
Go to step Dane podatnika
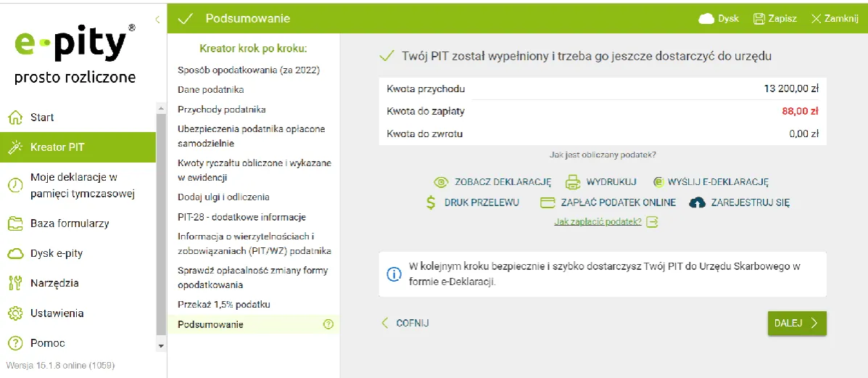click(x=211, y=90)
